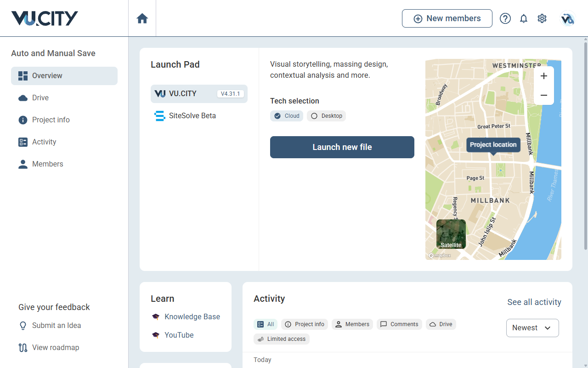Zoom out on the map
Screen dimensions: 588x368
point(544,95)
